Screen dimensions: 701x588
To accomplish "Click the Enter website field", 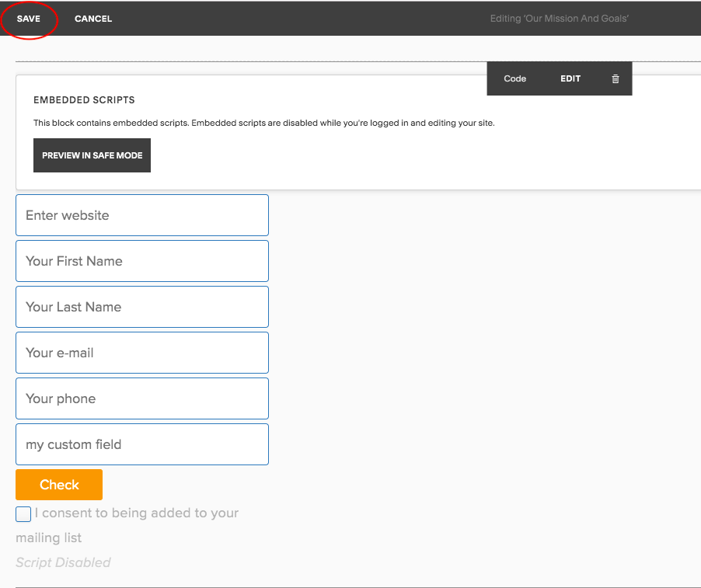I will click(x=142, y=215).
